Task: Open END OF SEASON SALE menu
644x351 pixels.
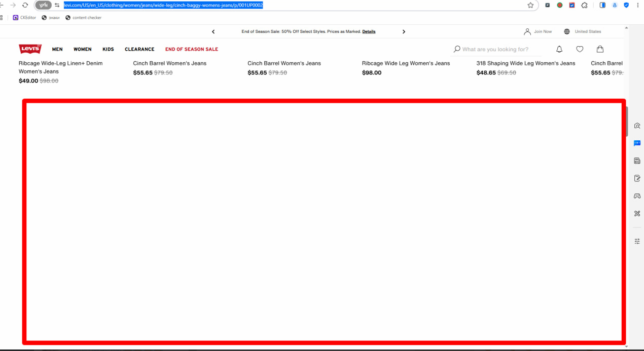Action: (x=192, y=49)
